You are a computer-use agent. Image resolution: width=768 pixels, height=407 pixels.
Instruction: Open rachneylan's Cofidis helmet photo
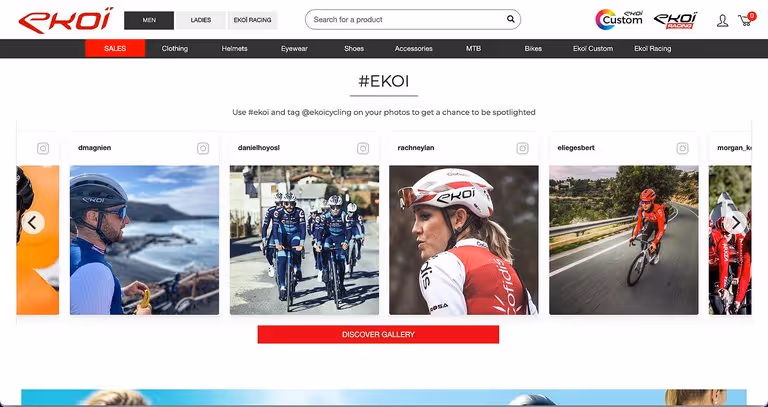point(464,240)
